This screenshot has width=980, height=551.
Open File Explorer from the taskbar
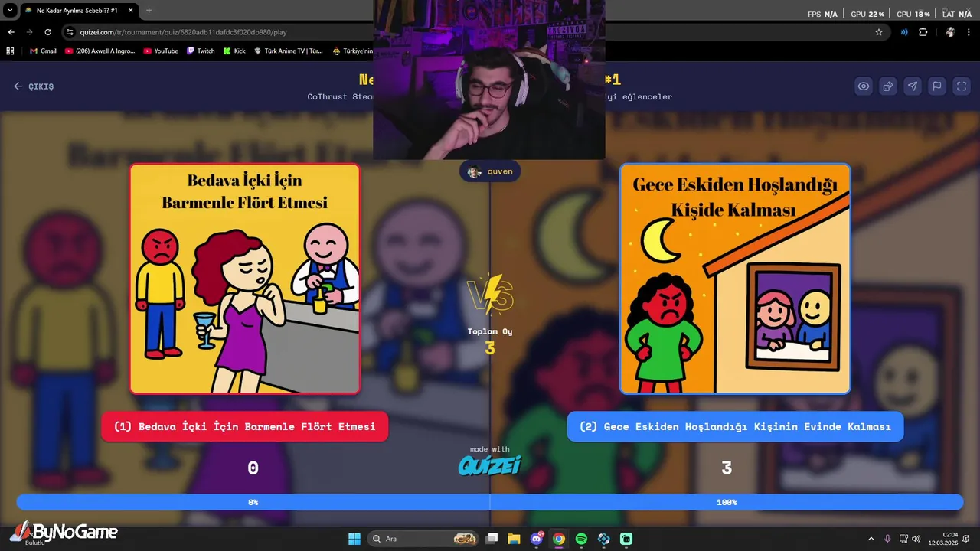point(514,539)
